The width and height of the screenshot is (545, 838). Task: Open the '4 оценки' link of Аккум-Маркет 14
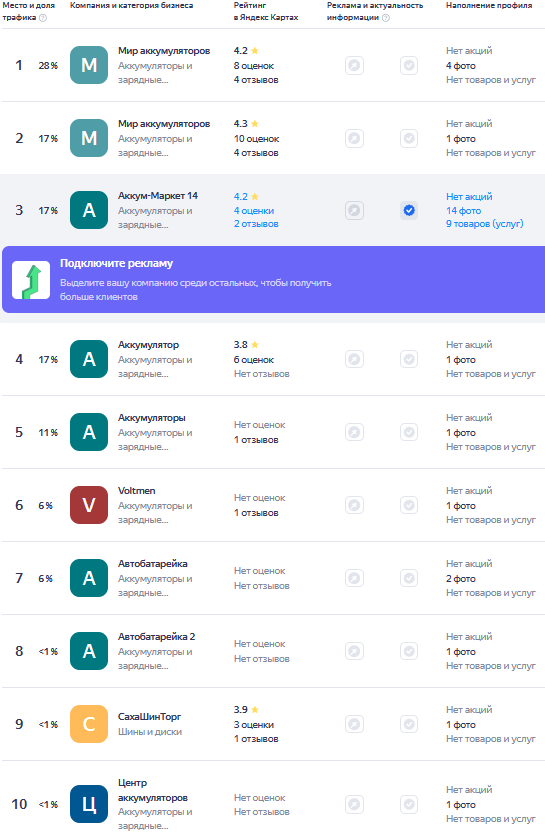tap(254, 211)
